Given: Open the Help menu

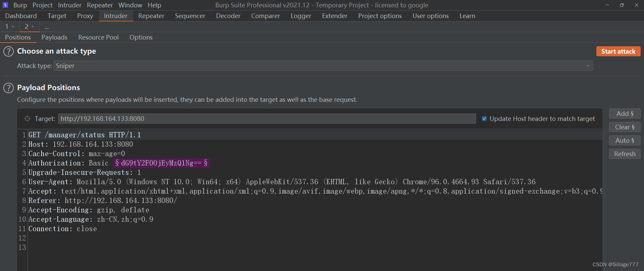Looking at the screenshot, I should pos(154,5).
